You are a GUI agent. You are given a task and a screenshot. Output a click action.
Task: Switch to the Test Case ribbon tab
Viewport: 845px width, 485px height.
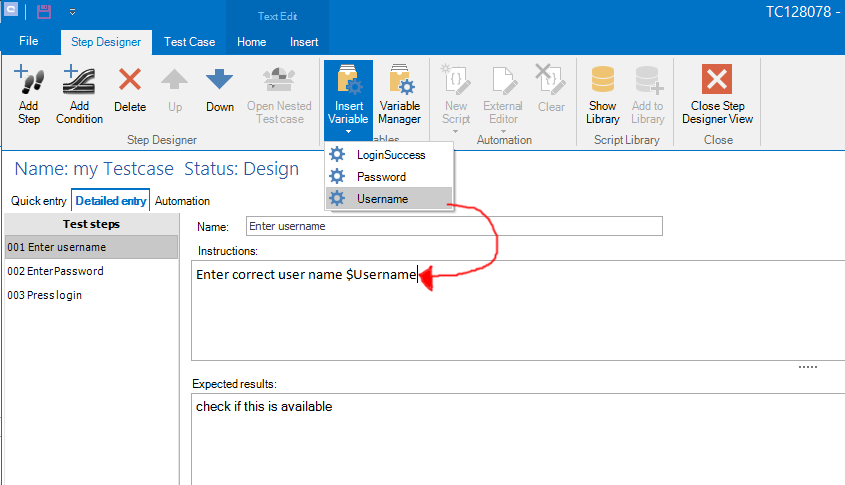point(189,42)
